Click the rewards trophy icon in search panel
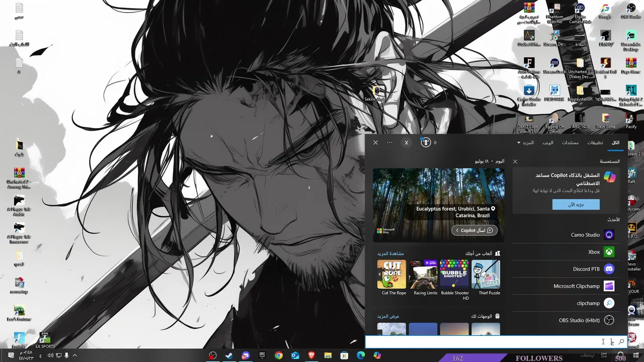The height and width of the screenshot is (362, 644). pyautogui.click(x=426, y=143)
